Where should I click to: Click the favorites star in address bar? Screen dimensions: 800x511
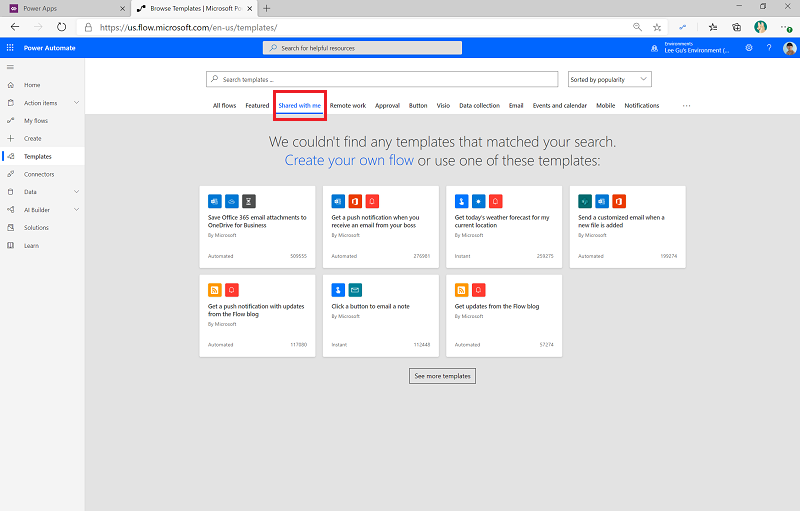pos(657,28)
